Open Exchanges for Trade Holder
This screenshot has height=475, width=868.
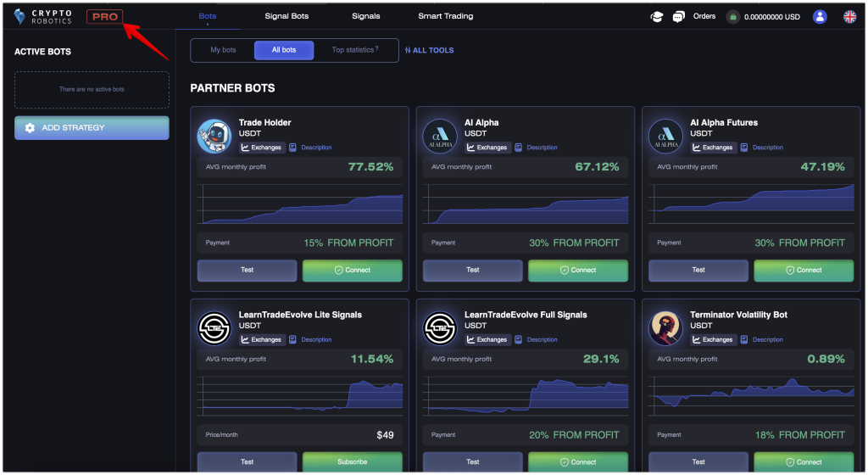point(262,148)
